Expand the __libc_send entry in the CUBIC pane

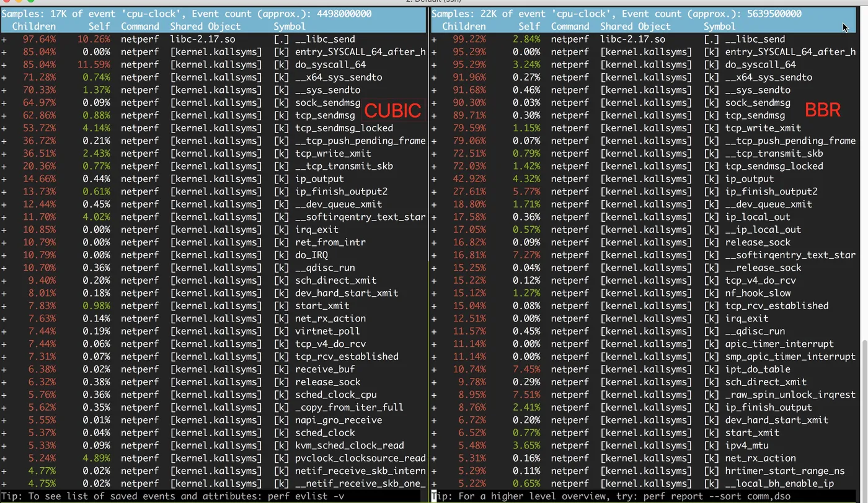pyautogui.click(x=4, y=38)
